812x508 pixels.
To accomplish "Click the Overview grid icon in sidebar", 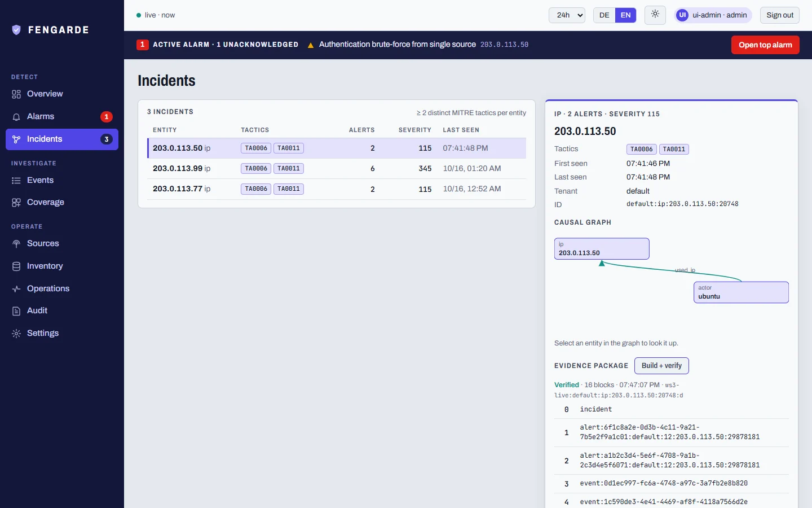I will pos(16,94).
